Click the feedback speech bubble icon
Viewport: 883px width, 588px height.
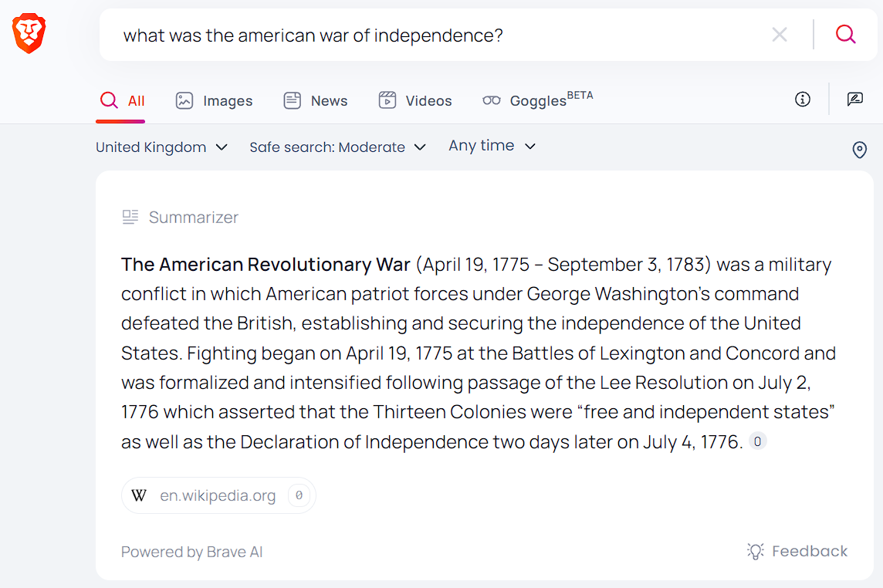coord(854,100)
